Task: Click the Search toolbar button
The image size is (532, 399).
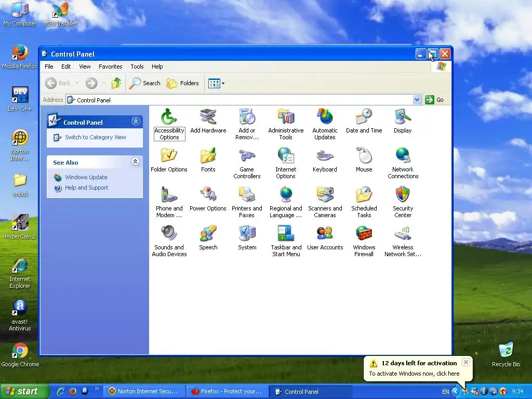Action: coord(145,83)
